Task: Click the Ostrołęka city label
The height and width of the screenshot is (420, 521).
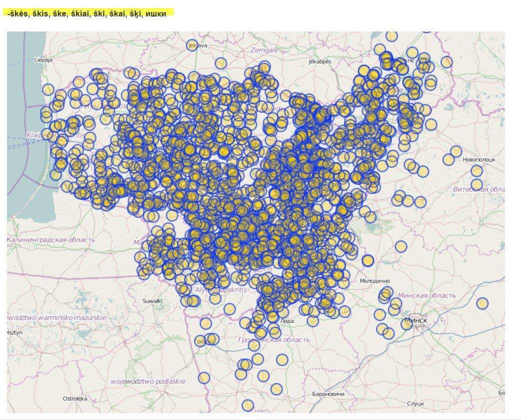Action: tap(75, 398)
